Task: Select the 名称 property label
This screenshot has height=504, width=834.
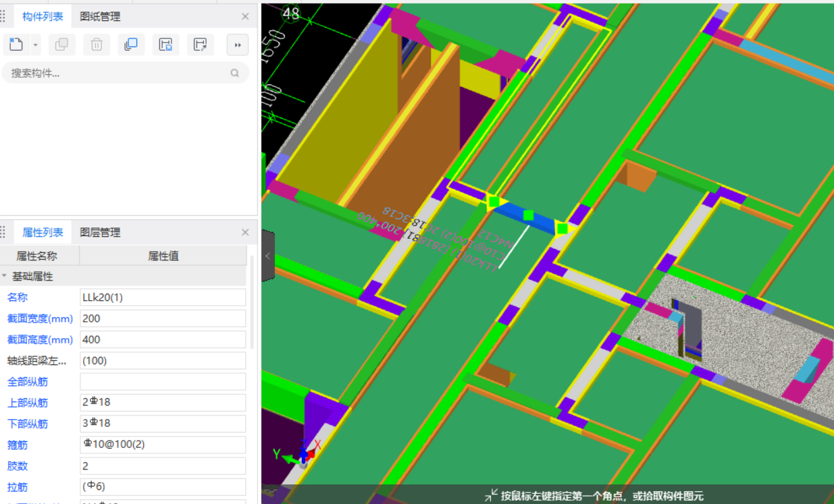Action: click(x=18, y=298)
